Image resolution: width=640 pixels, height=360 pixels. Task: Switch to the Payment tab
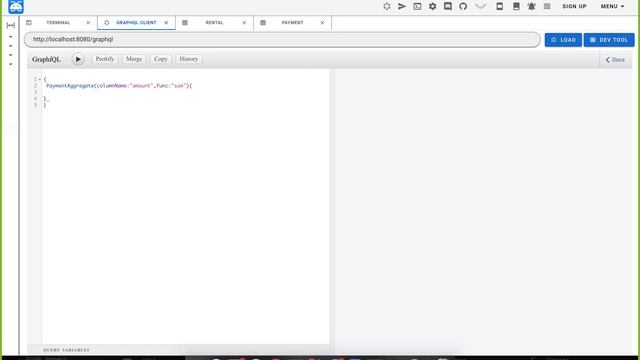292,22
